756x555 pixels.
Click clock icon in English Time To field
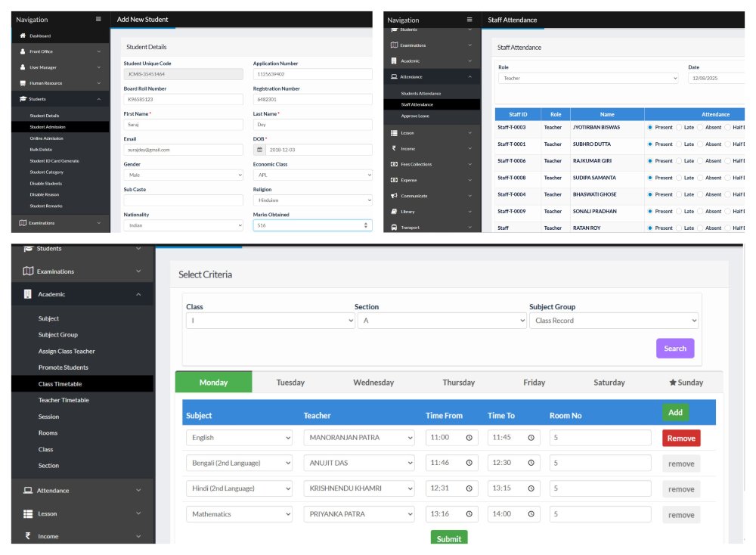(x=531, y=438)
